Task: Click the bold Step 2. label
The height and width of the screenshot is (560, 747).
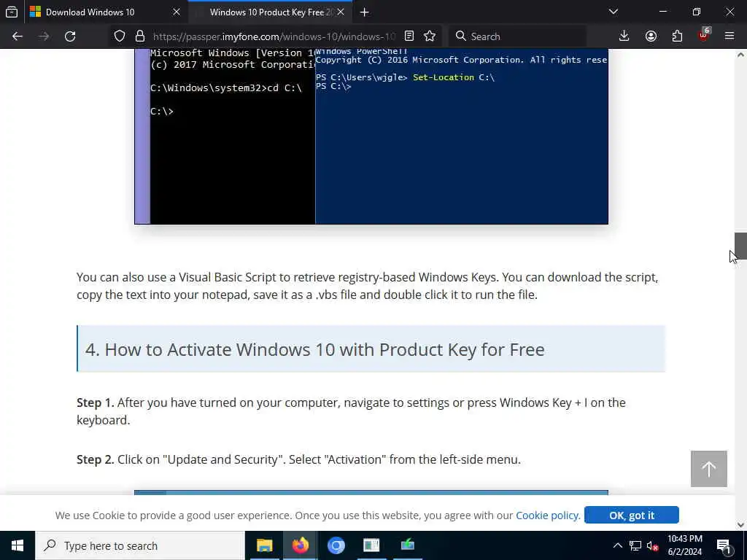Action: pos(96,459)
